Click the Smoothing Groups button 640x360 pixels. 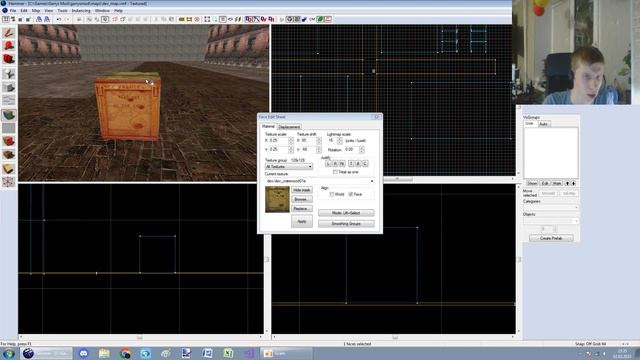point(346,224)
